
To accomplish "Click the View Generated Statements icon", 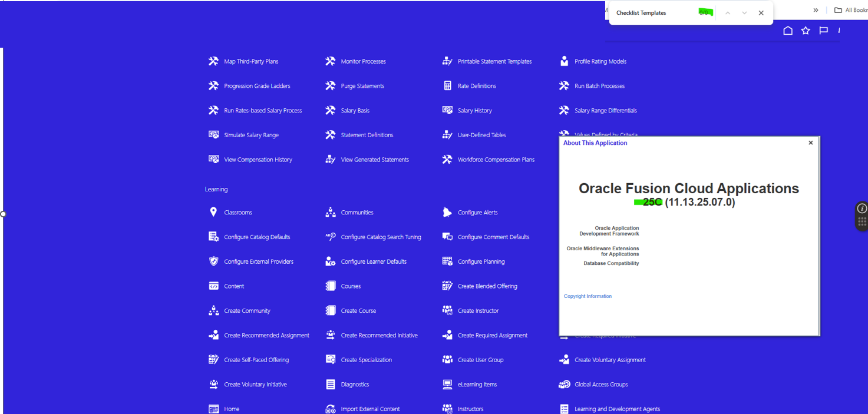I will [x=330, y=160].
